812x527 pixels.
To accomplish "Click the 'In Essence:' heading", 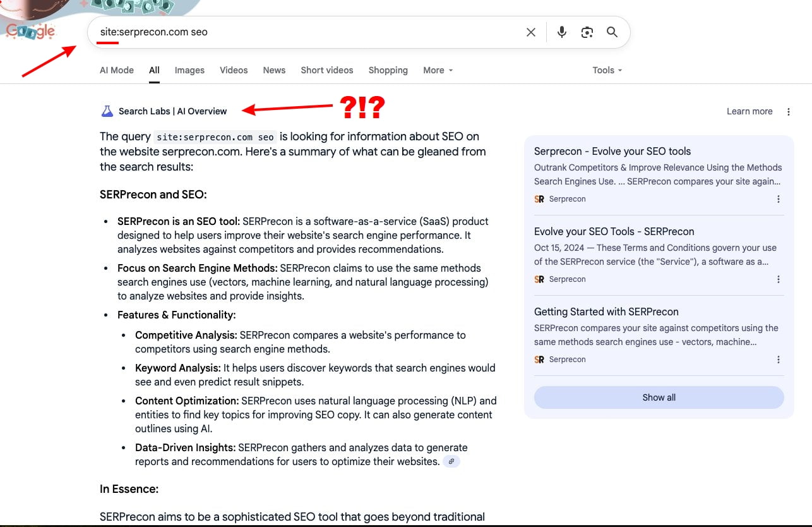I will [x=129, y=489].
